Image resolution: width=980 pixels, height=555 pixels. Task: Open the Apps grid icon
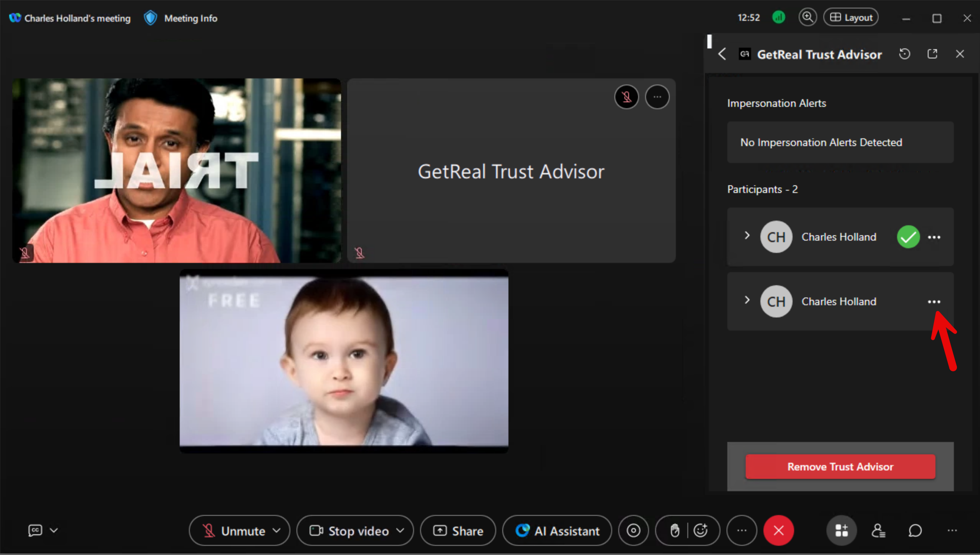tap(841, 531)
